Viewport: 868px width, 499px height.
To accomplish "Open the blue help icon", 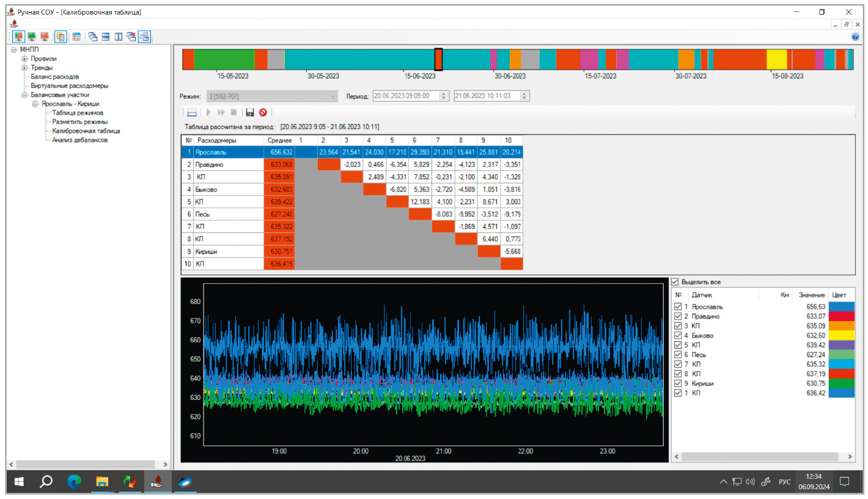I will (x=856, y=37).
